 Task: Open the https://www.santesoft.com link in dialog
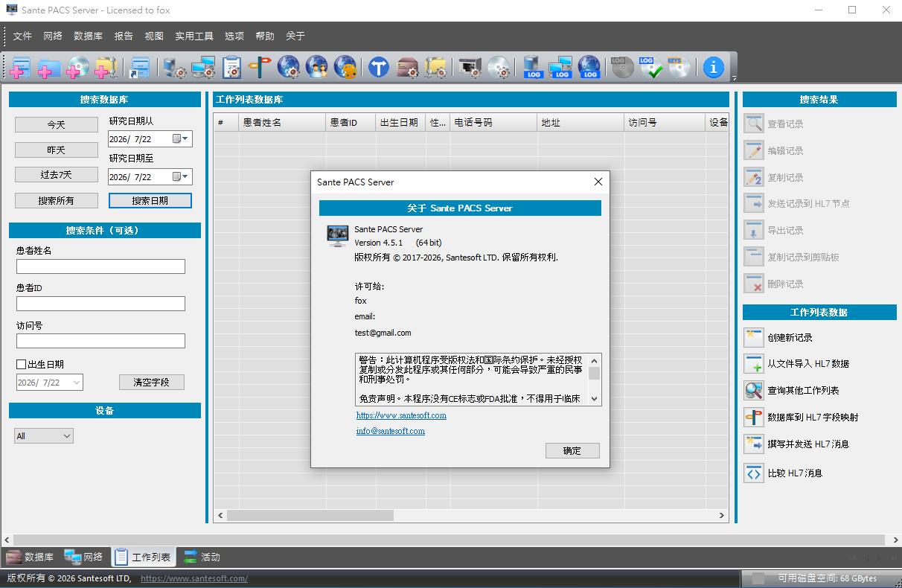coord(401,415)
